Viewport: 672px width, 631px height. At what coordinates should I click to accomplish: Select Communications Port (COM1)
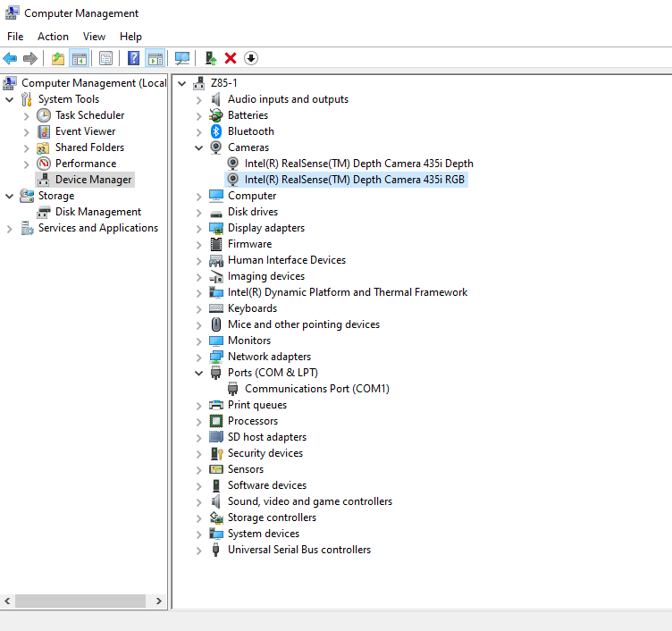point(316,389)
